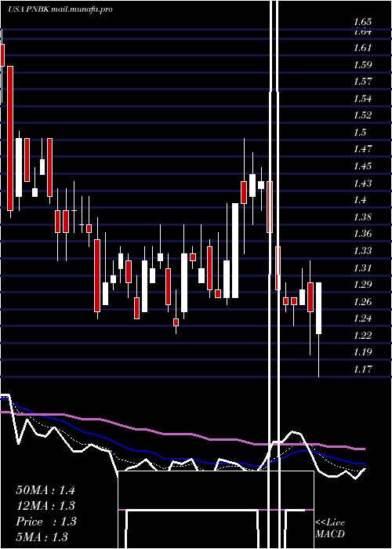
Task: Click the 1.36 price axis label
Action: tap(362, 234)
